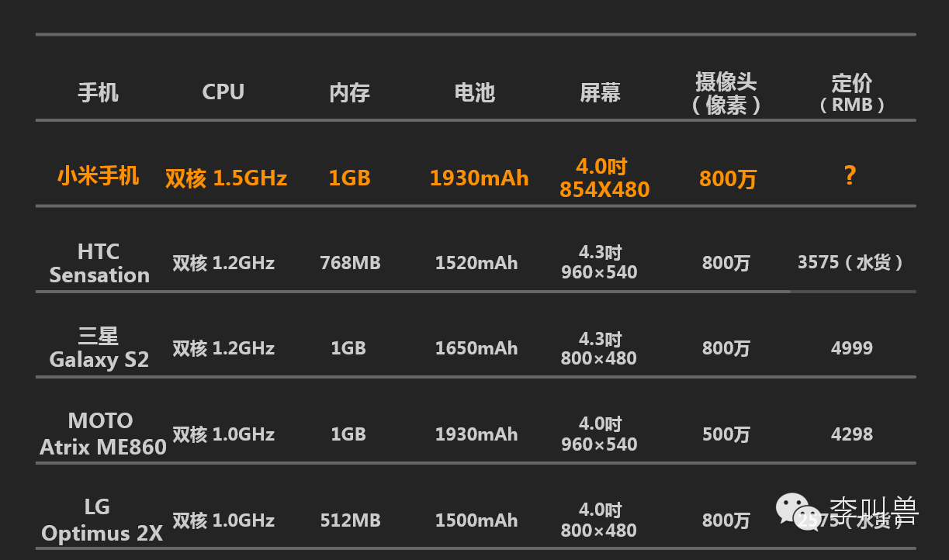Click the 内存 column header
The image size is (949, 560).
pos(349,93)
